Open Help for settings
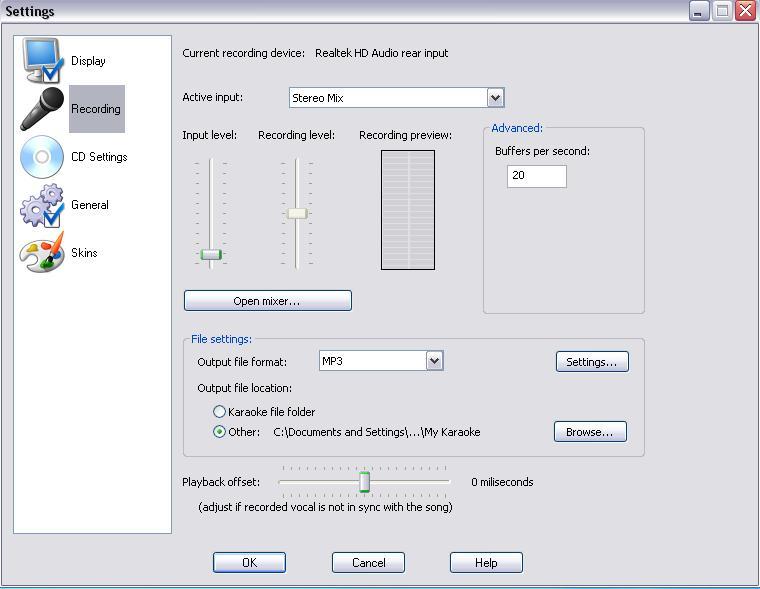Image resolution: width=760 pixels, height=589 pixels. click(x=486, y=562)
